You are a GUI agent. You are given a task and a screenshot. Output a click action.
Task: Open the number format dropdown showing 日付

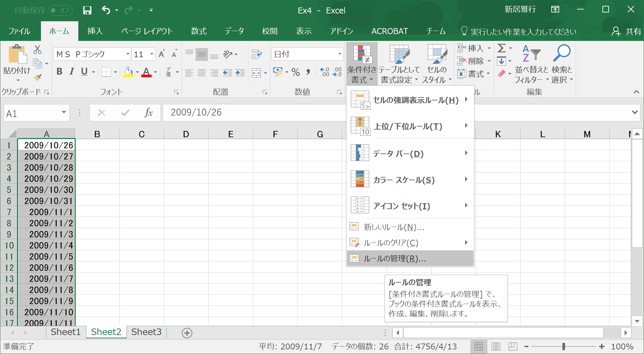click(339, 54)
